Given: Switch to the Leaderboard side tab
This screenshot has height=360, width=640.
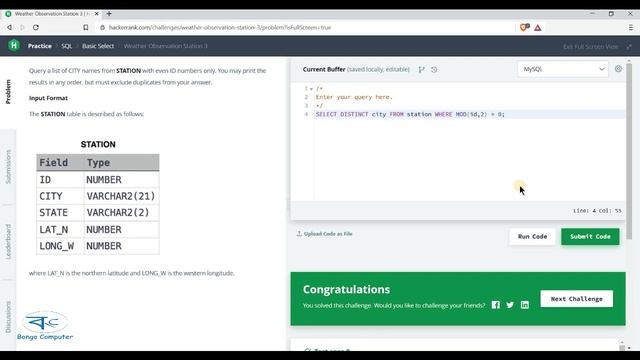Looking at the screenshot, I should (x=8, y=241).
